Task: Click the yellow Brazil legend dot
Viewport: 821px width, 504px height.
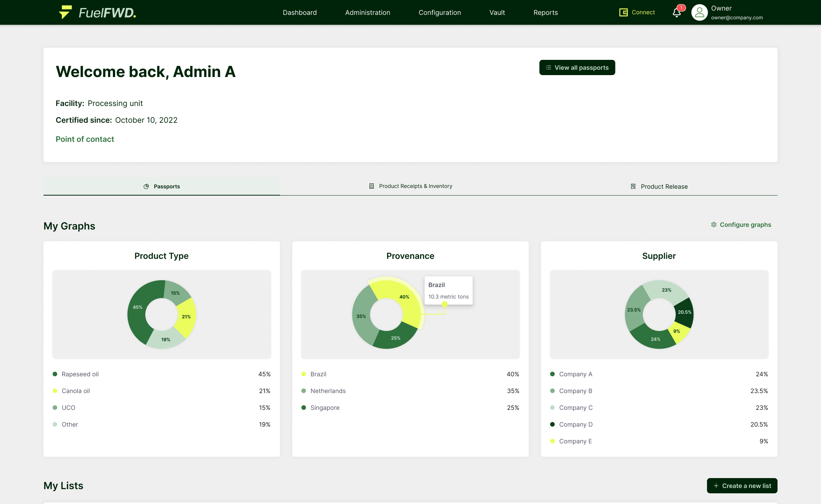Action: pyautogui.click(x=304, y=374)
